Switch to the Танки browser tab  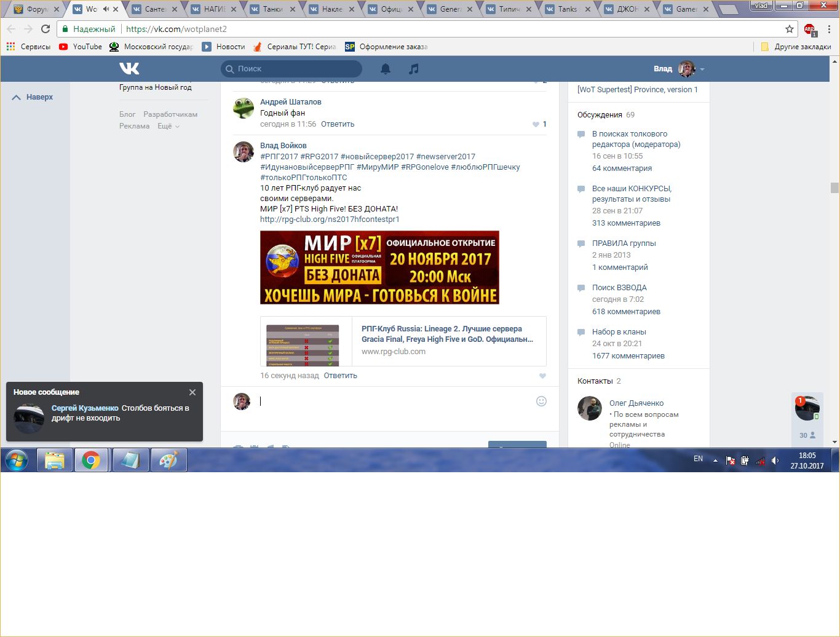click(272, 9)
